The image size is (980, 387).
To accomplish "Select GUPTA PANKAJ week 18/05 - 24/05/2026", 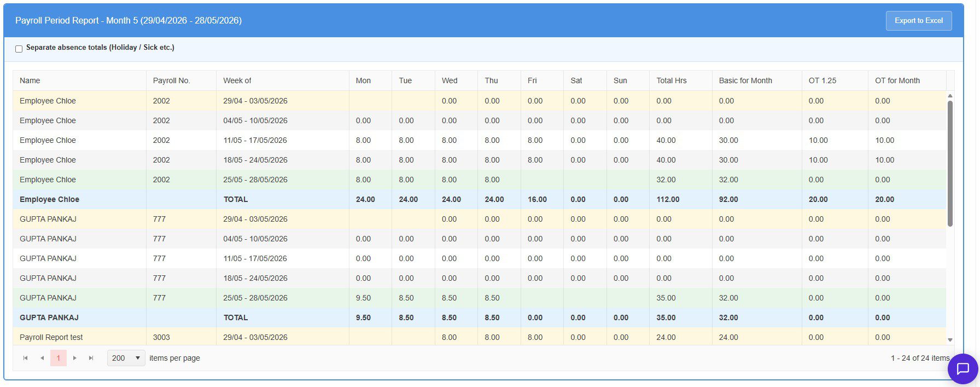I will (x=480, y=278).
